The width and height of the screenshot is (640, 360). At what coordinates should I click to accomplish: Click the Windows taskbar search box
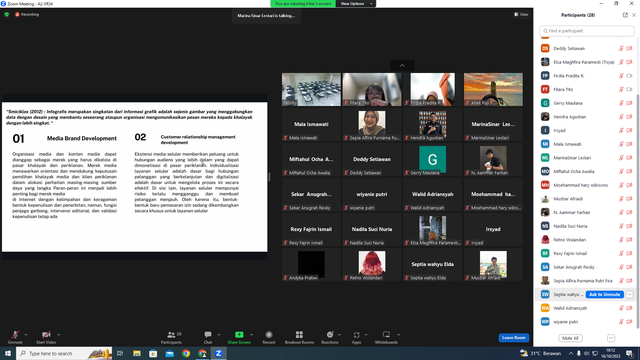click(x=64, y=353)
